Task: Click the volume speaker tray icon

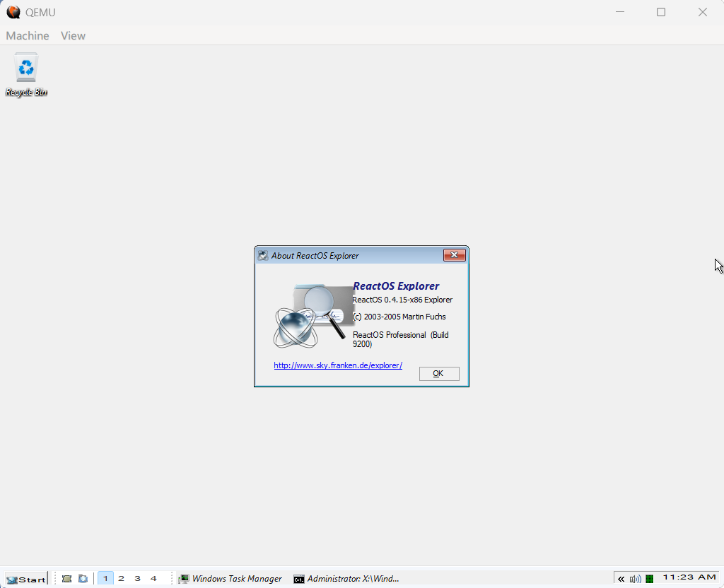Action: click(x=635, y=579)
